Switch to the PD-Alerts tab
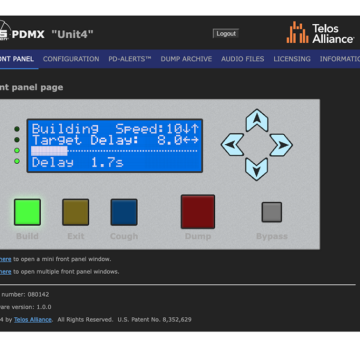 (x=130, y=59)
